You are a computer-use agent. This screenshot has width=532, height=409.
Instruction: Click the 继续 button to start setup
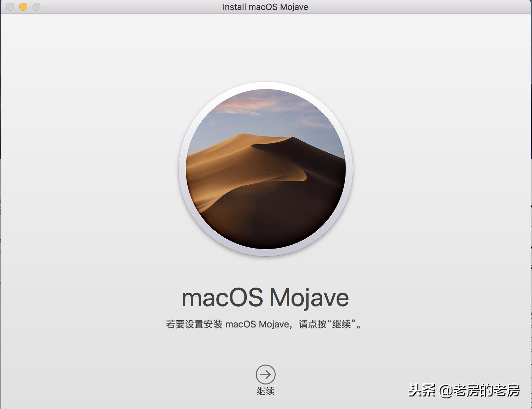pos(265,390)
